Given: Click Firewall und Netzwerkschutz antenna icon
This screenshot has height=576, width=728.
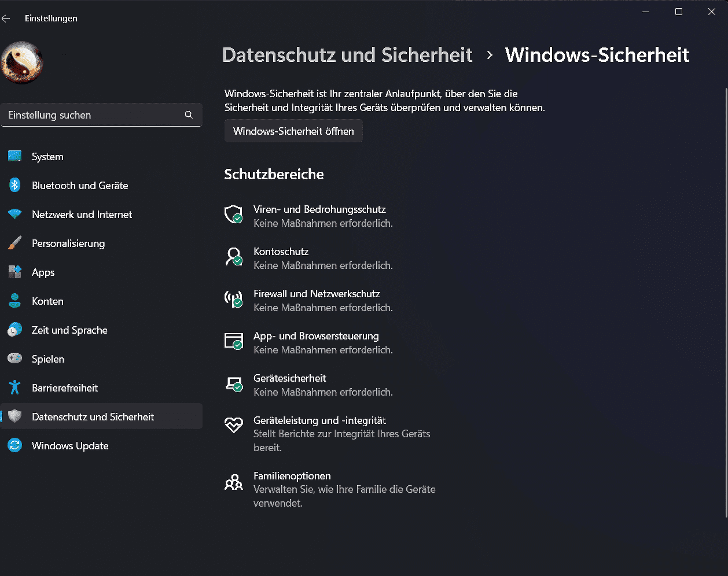Looking at the screenshot, I should [233, 299].
